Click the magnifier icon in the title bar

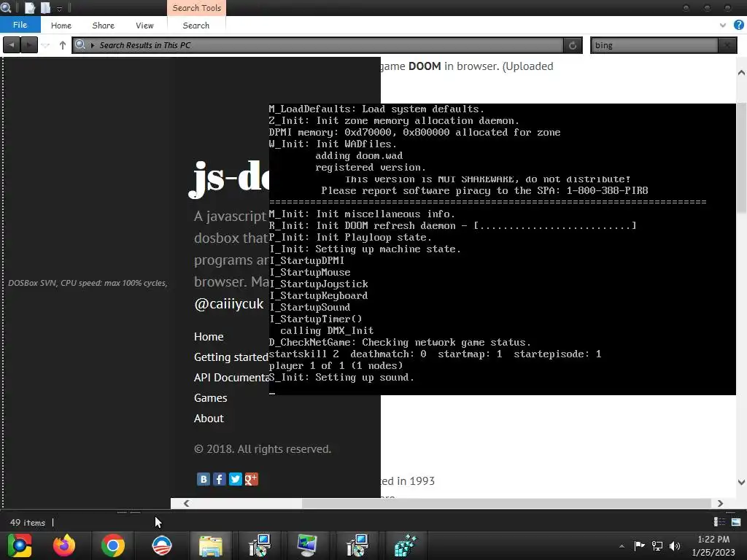(x=5, y=7)
